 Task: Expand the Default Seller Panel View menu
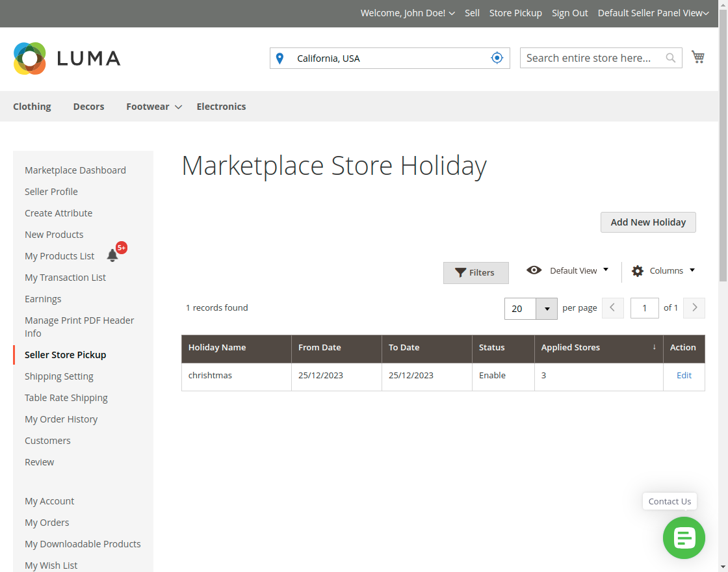(653, 13)
